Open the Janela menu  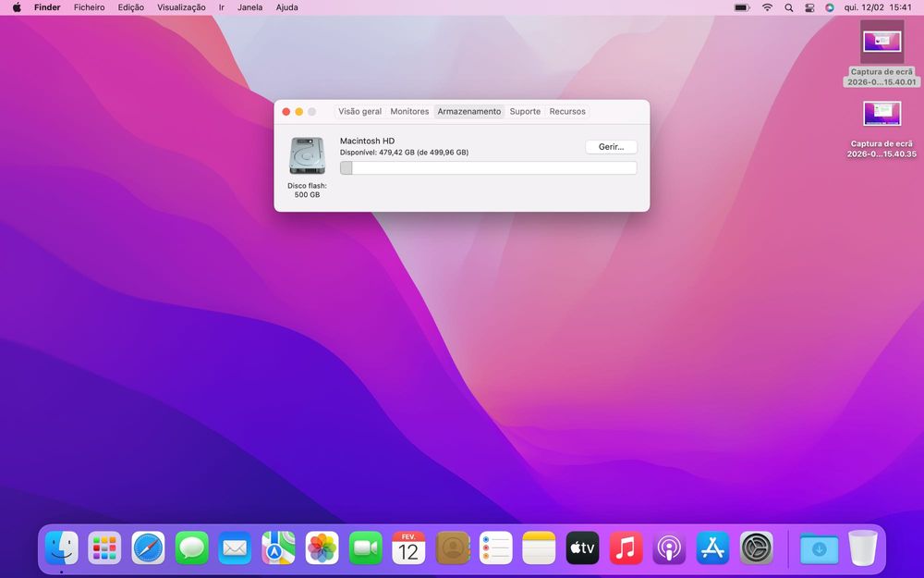[x=249, y=7]
